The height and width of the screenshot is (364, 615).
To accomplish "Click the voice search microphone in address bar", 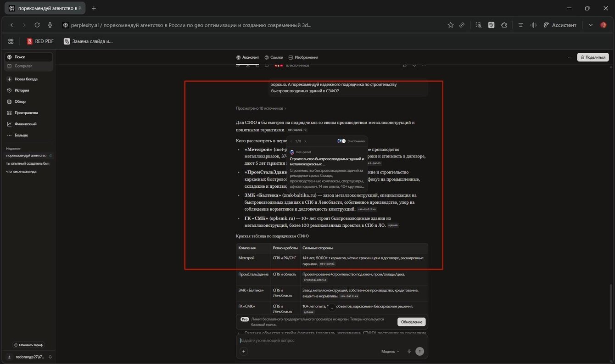I will [x=50, y=25].
